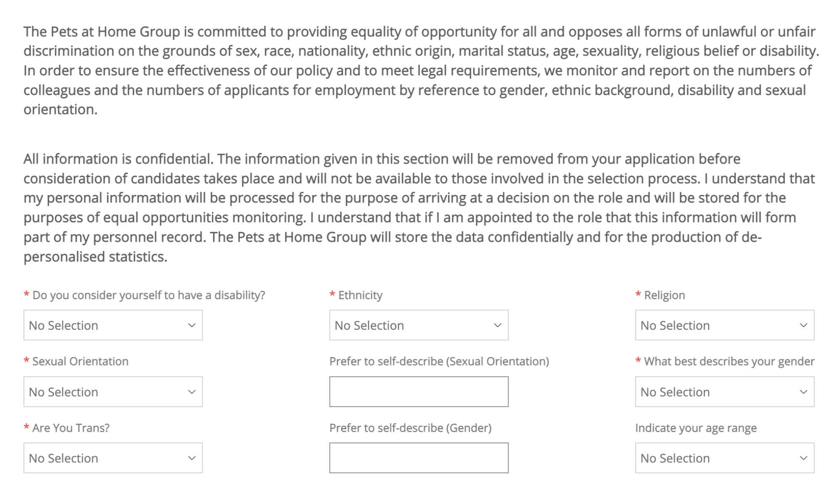Click the Religion field label

coord(664,295)
